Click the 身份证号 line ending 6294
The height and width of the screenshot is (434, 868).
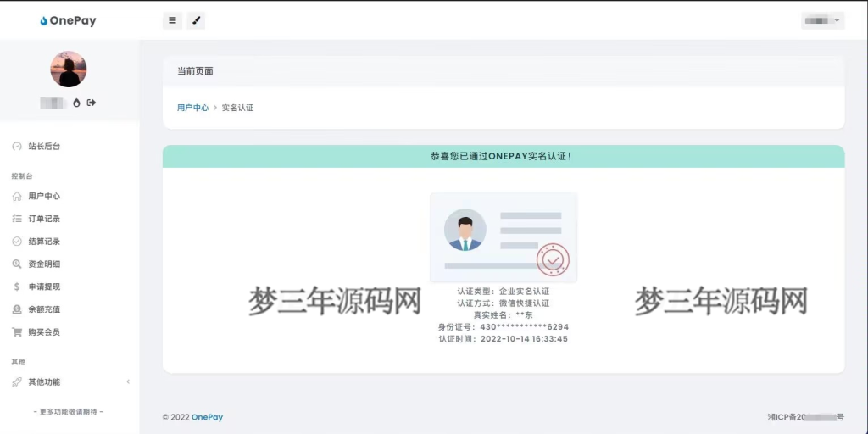(504, 327)
